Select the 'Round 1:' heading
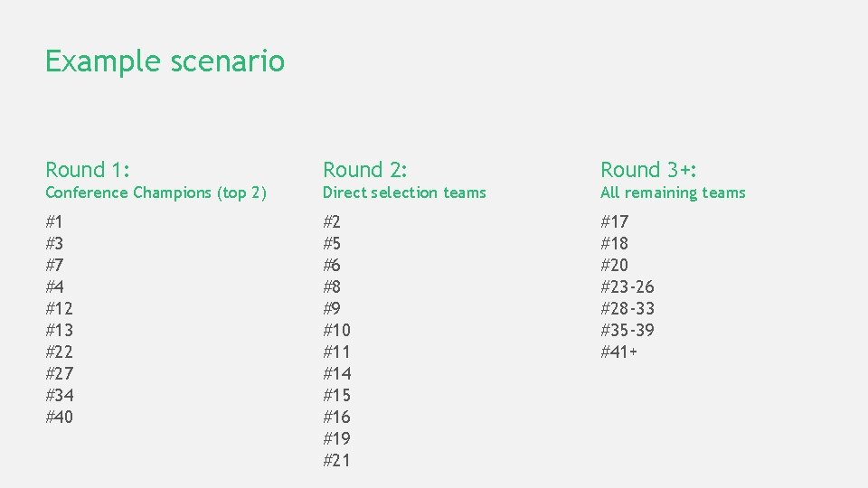 88,170
